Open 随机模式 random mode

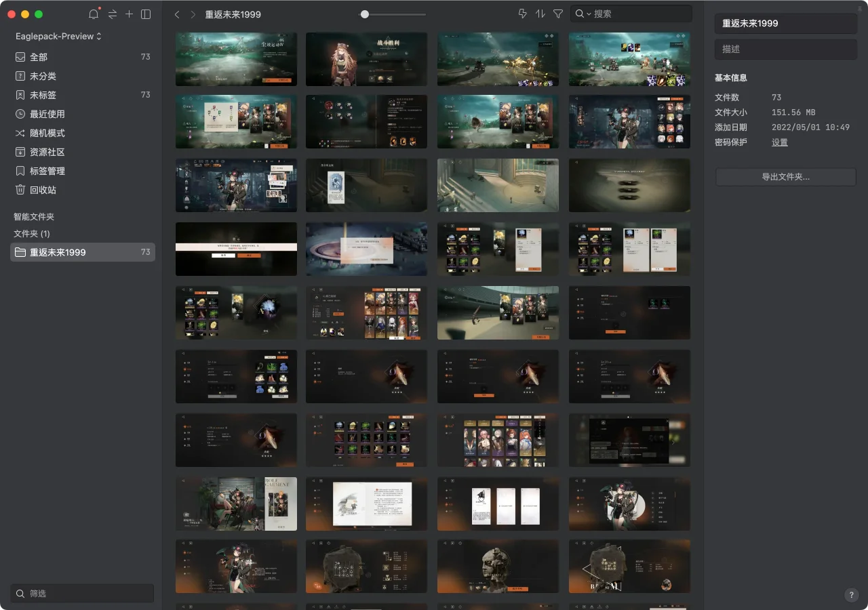tap(47, 133)
